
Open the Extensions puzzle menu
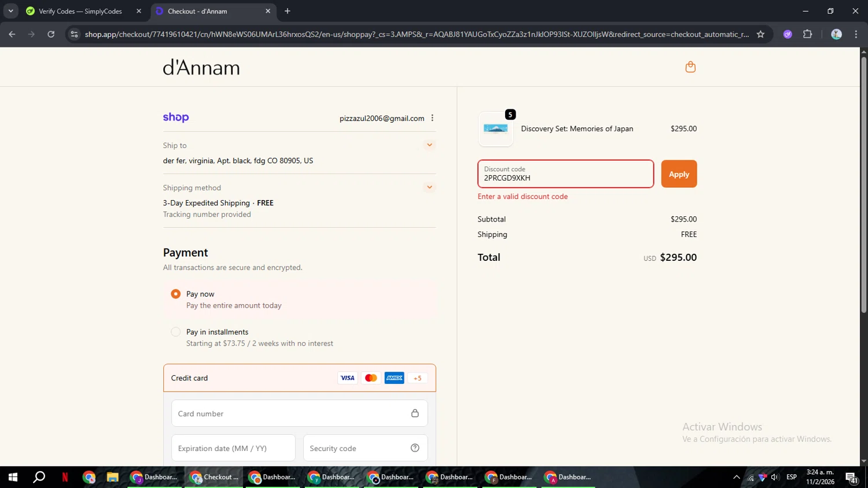click(x=808, y=34)
